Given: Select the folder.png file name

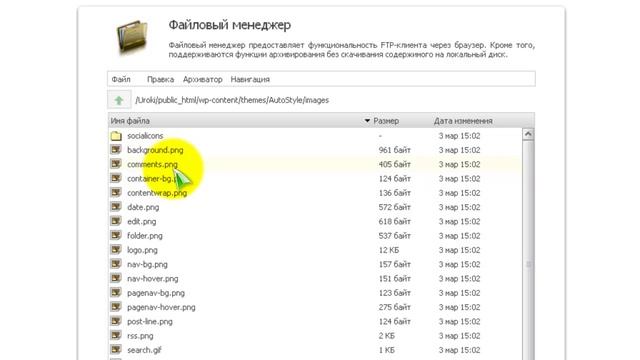Looking at the screenshot, I should 145,236.
